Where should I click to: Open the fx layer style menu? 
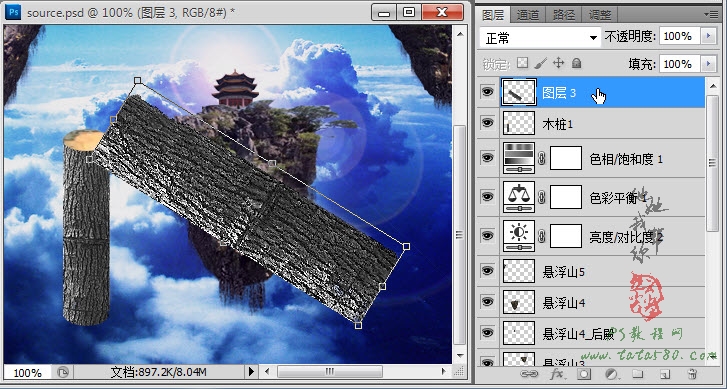point(557,374)
